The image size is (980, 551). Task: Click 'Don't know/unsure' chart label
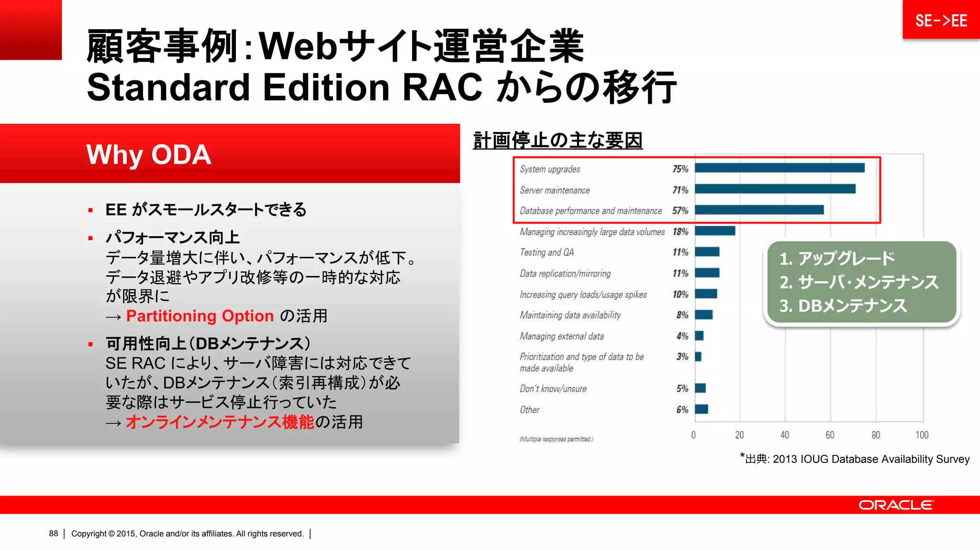[553, 389]
